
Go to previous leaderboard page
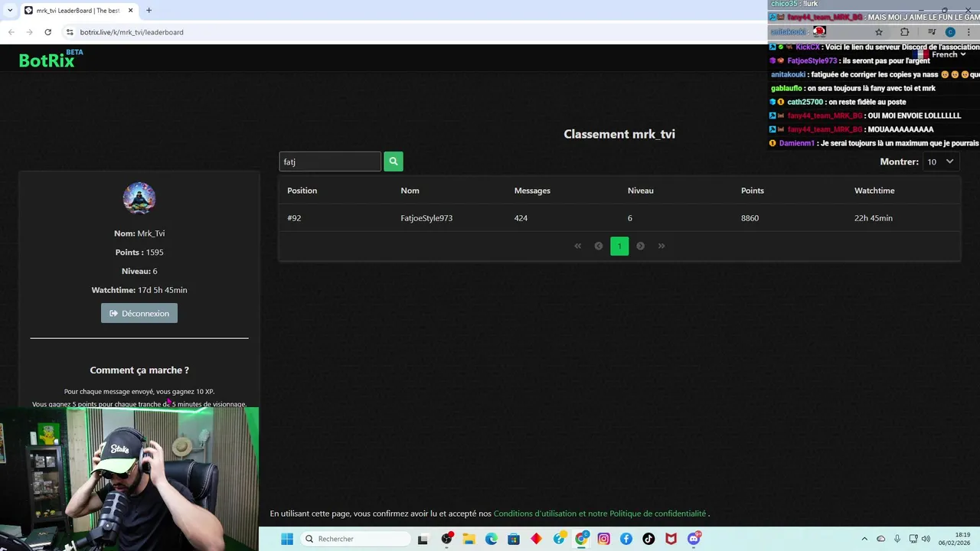(599, 246)
